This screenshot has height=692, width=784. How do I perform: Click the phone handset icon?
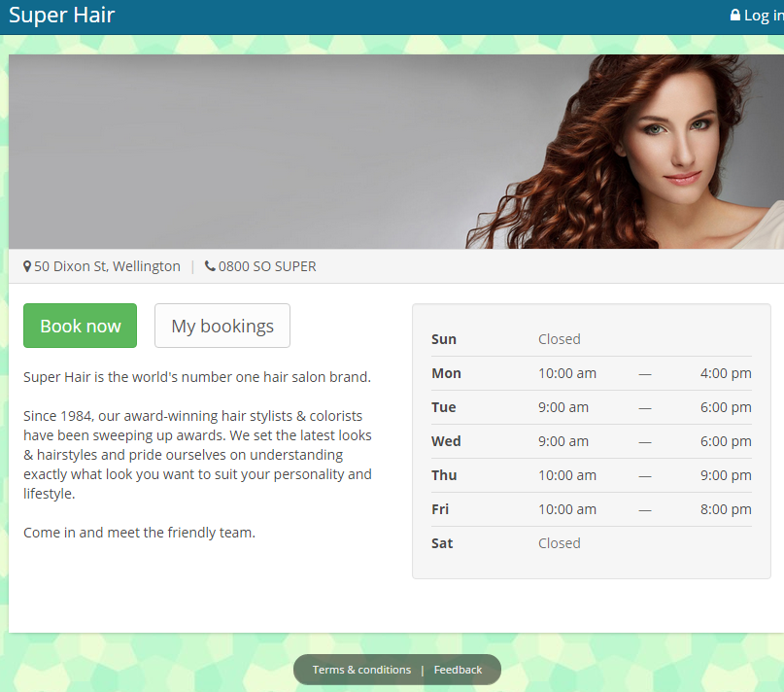(210, 266)
